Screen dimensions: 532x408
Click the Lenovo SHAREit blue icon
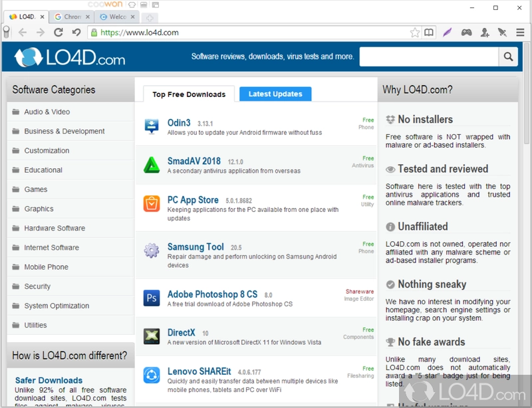tap(152, 375)
